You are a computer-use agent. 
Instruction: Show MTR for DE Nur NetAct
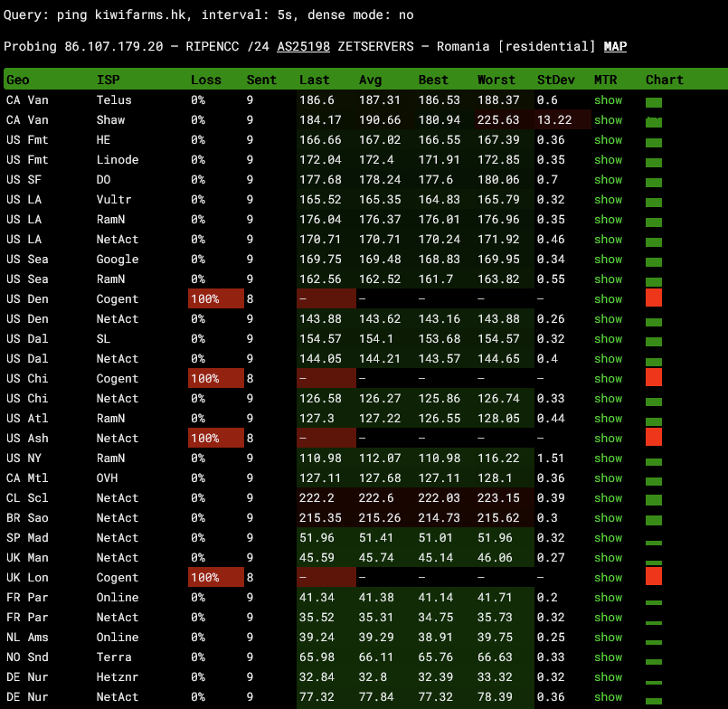coord(609,697)
